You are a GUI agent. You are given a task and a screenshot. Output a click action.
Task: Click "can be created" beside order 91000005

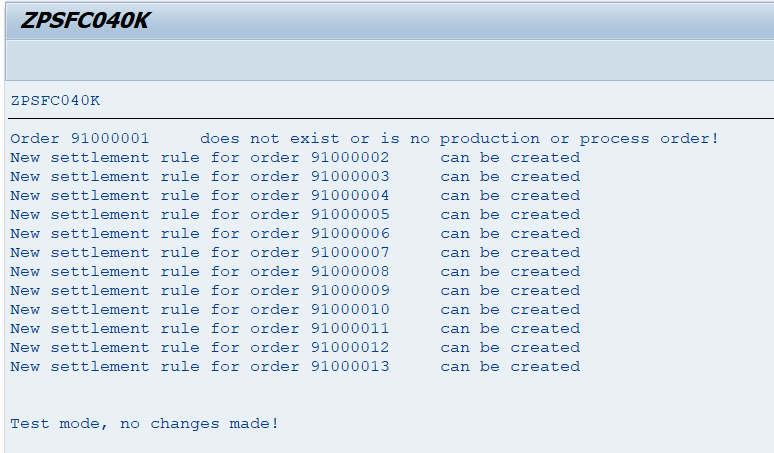click(x=510, y=214)
